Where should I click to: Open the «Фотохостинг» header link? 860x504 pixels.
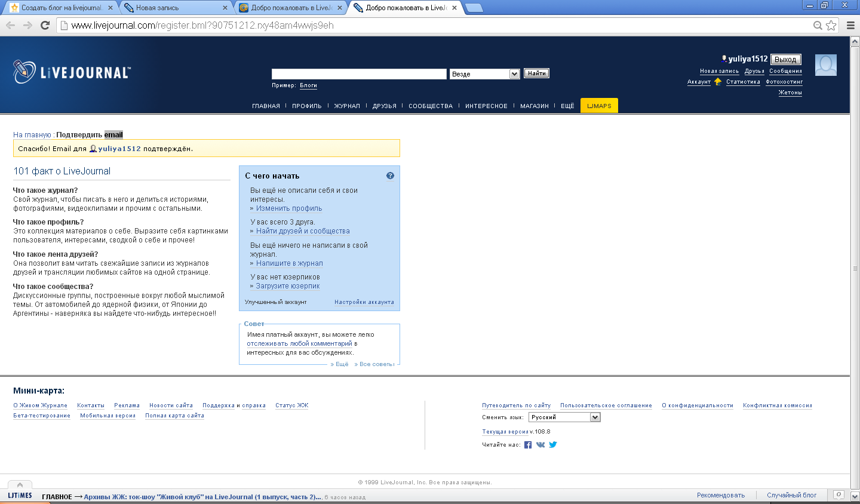(x=784, y=82)
